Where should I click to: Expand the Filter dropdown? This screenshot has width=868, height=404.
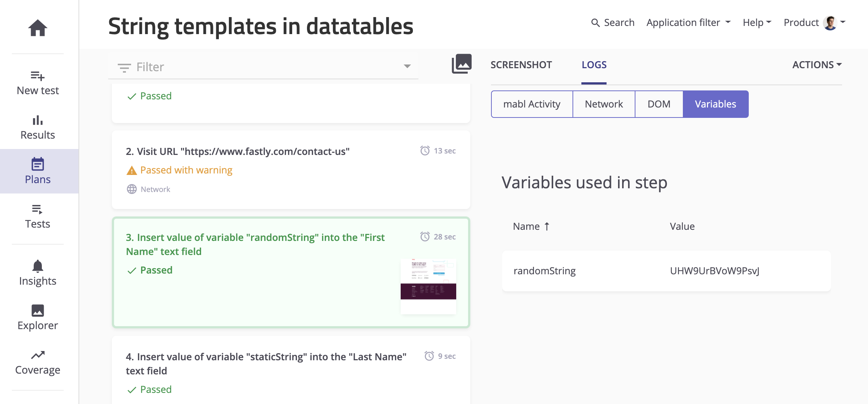tap(407, 67)
